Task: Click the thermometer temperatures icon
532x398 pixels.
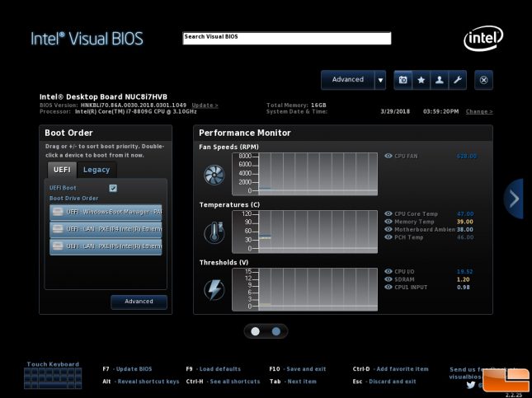Action: click(214, 232)
